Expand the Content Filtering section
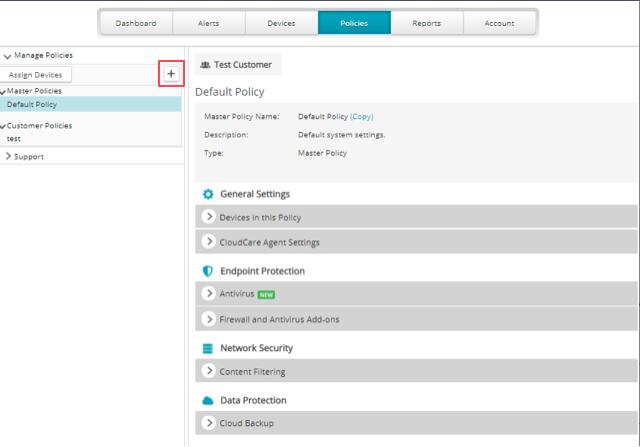This screenshot has width=640, height=447. tap(210, 372)
